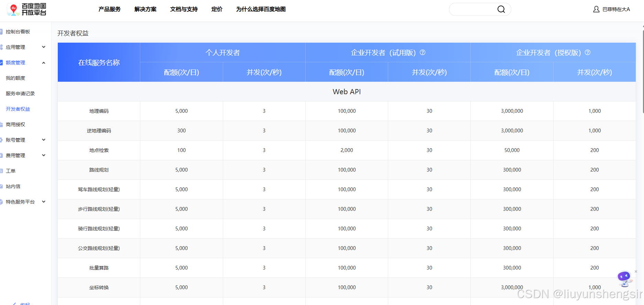This screenshot has height=305, width=644.
Task: Click 地点检索 trial quota 2,000
Action: tap(347, 150)
